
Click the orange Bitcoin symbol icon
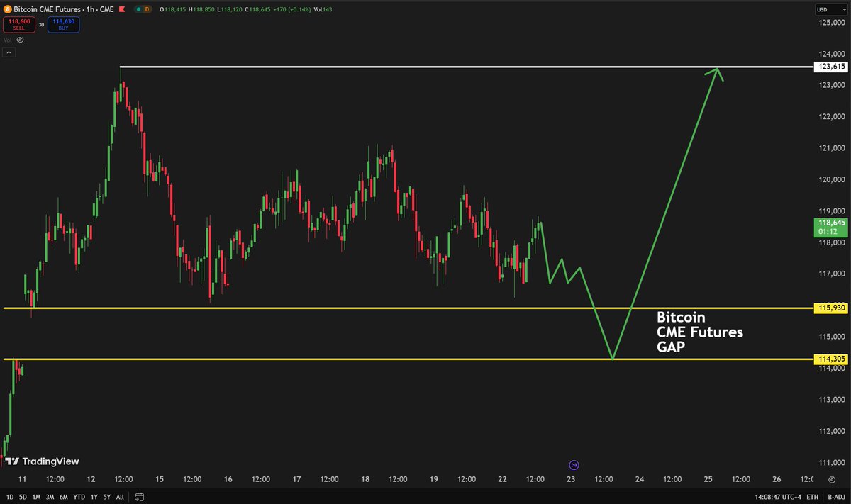point(7,8)
